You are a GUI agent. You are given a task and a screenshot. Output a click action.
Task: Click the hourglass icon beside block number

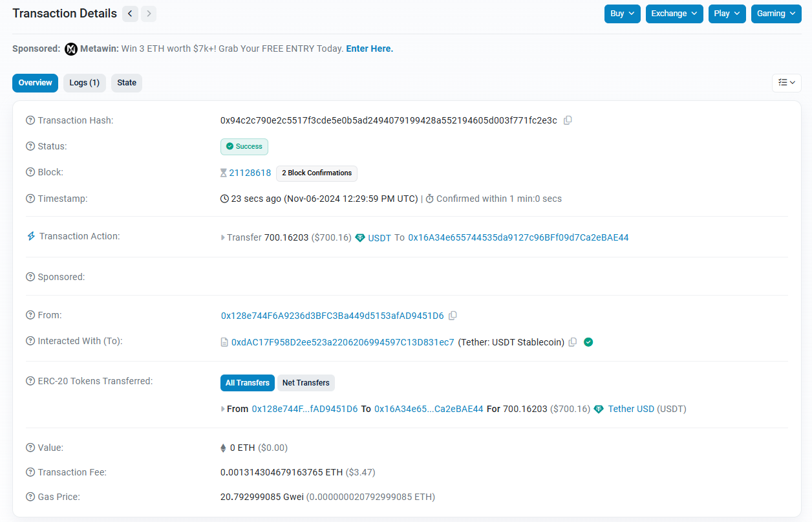[224, 173]
